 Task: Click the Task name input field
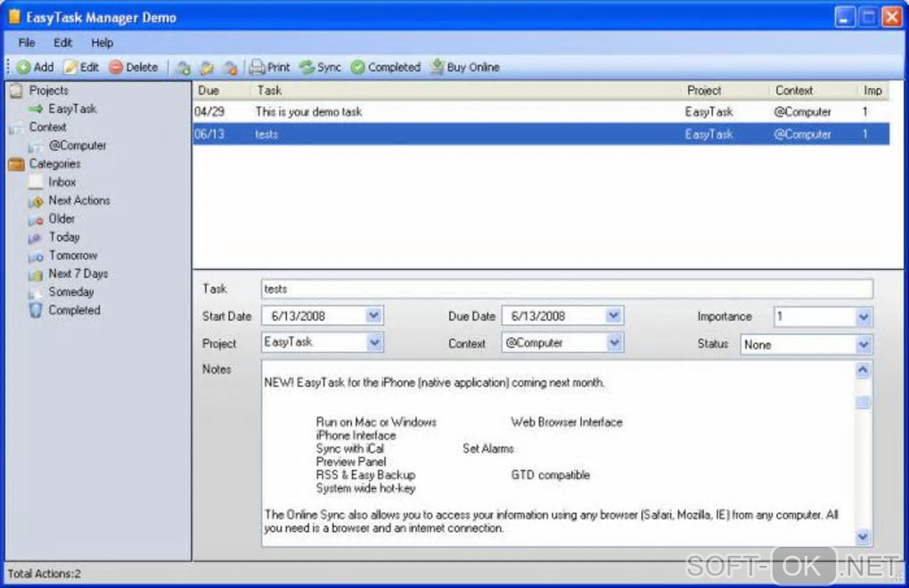[x=567, y=289]
